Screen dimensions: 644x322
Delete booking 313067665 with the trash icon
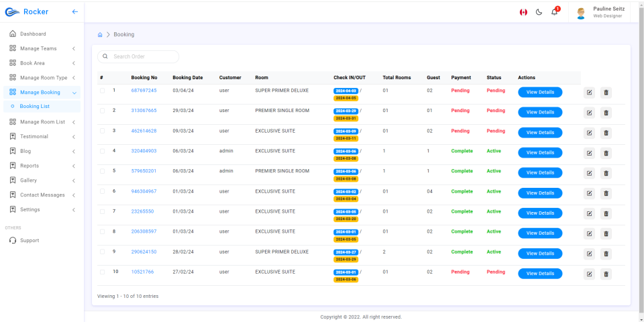tap(606, 113)
